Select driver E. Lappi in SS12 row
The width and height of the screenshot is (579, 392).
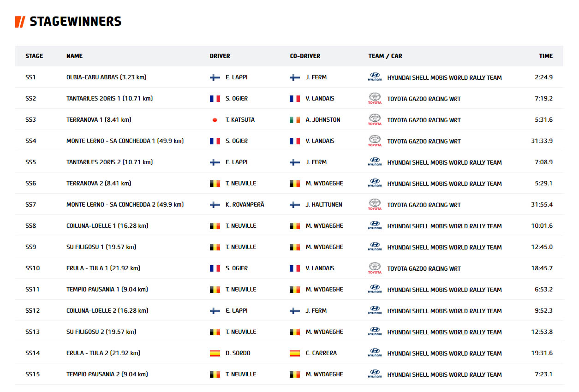[x=237, y=311]
